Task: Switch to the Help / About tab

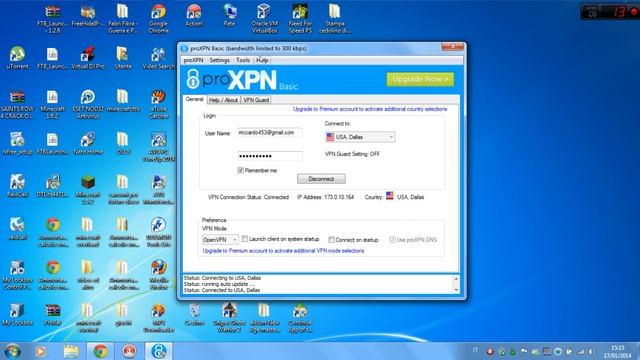Action: [x=223, y=100]
